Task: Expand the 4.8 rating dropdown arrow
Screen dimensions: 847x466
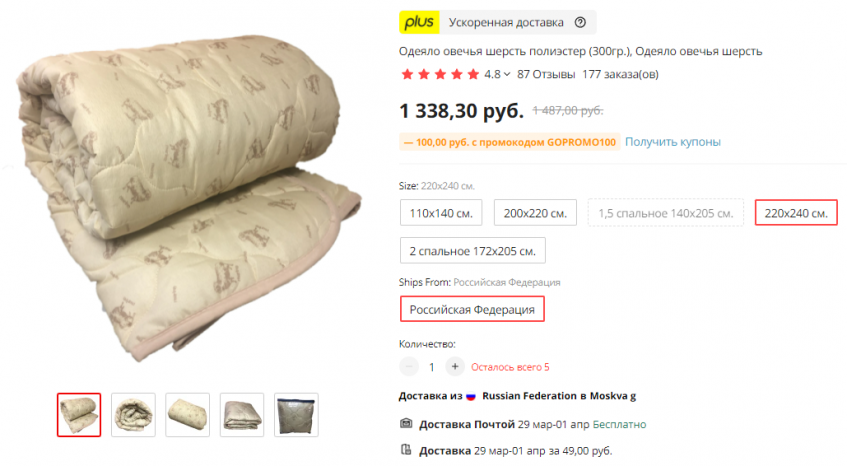Action: click(x=507, y=75)
